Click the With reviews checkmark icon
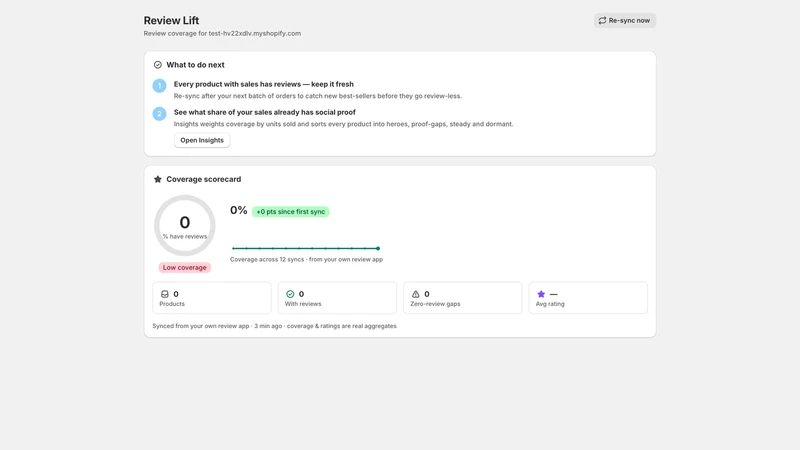This screenshot has height=450, width=800. coord(290,294)
